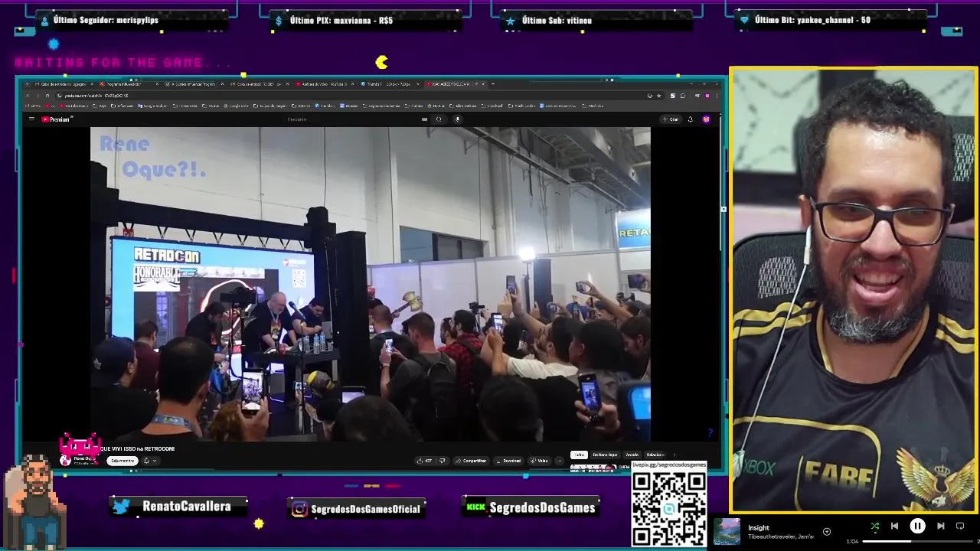Viewport: 980px width, 551px height.
Task: Click the YouTube search magnifier button
Action: (x=439, y=119)
